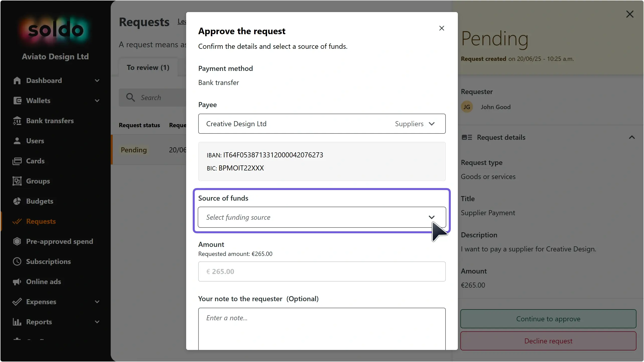
Task: Close the Approve the request dialog
Action: [442, 28]
